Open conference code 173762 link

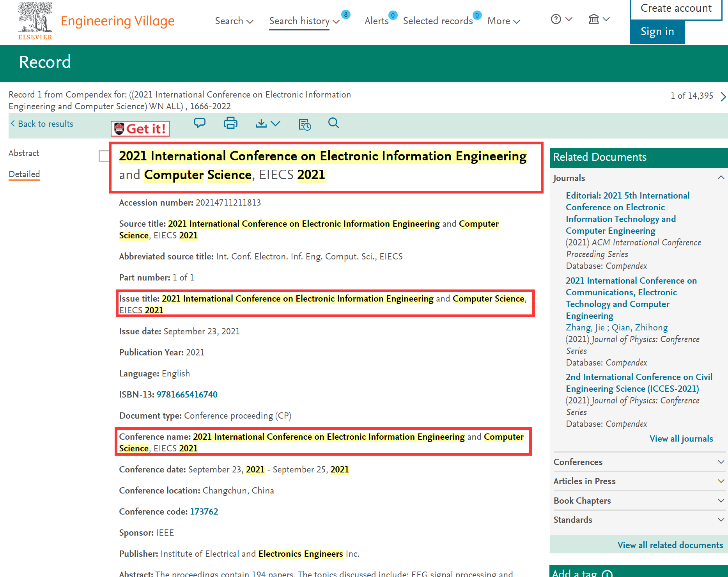pyautogui.click(x=204, y=511)
